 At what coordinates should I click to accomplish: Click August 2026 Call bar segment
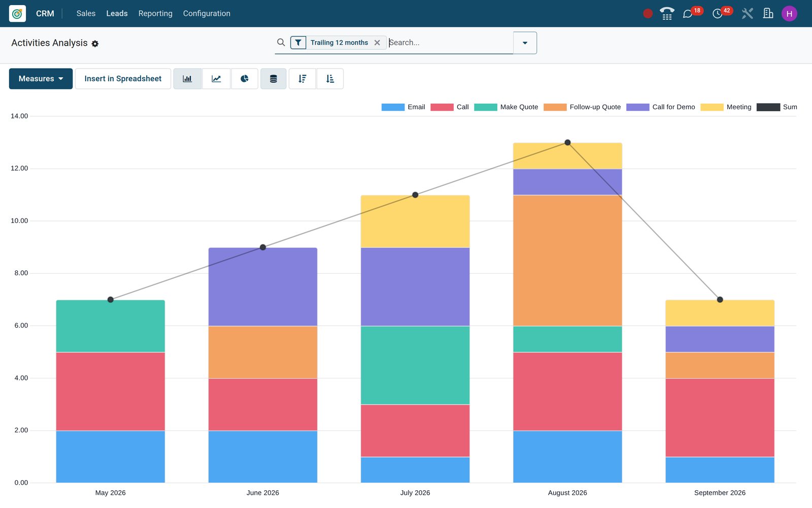[567, 392]
